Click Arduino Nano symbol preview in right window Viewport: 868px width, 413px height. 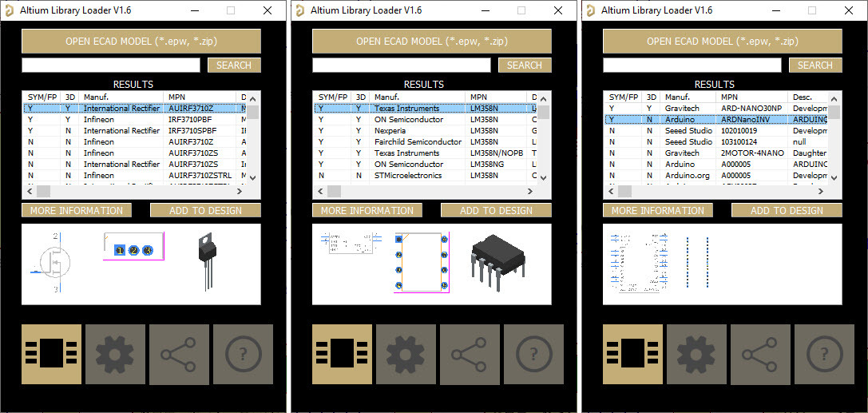[640, 262]
